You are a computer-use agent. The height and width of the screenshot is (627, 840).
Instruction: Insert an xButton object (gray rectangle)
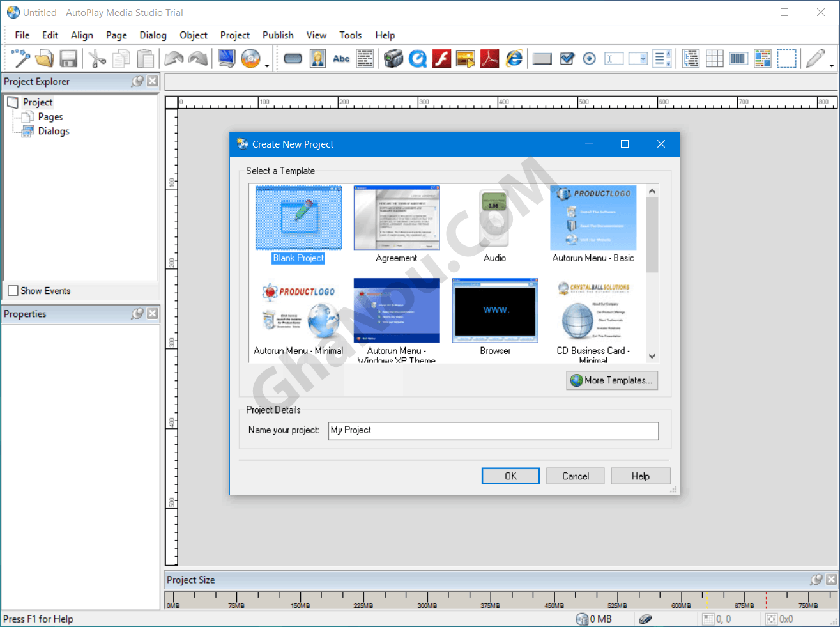(x=542, y=59)
